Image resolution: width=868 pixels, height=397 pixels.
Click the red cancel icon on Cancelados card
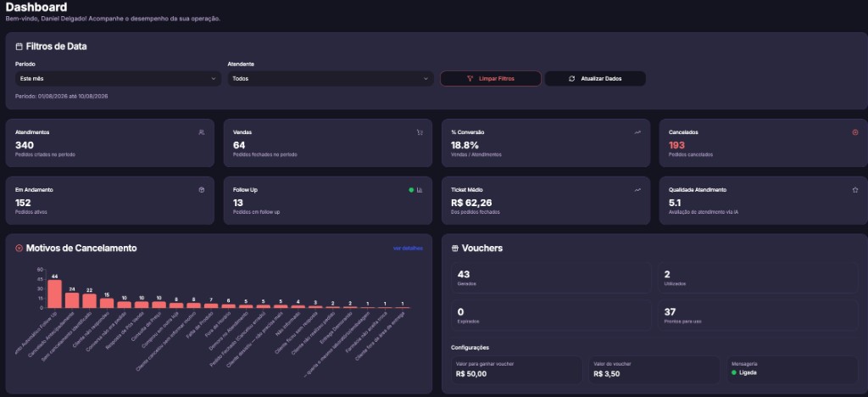(855, 132)
